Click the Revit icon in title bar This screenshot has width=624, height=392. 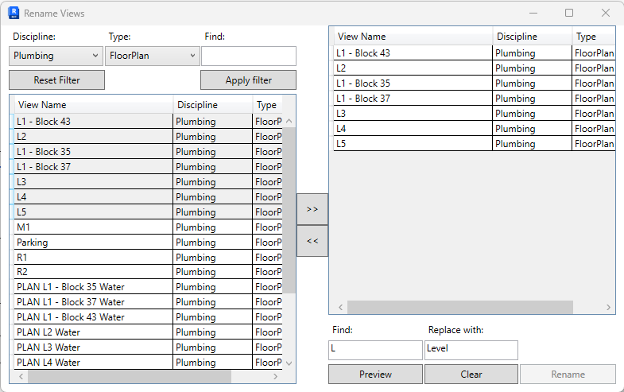[x=14, y=13]
